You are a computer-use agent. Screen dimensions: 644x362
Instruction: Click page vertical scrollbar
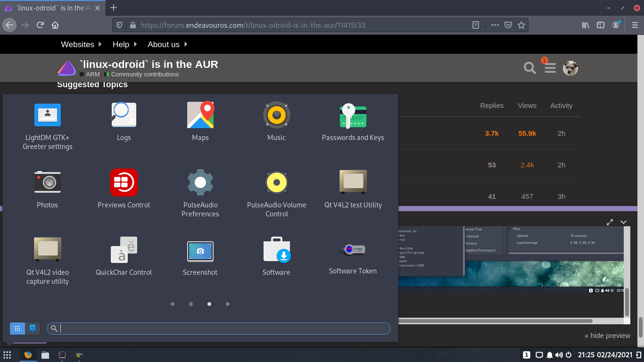point(641,327)
